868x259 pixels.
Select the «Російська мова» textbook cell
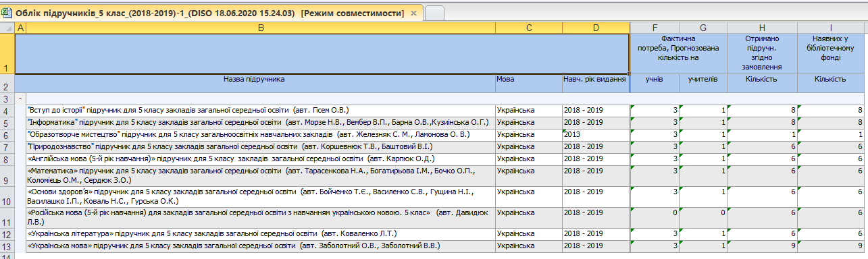coord(260,218)
